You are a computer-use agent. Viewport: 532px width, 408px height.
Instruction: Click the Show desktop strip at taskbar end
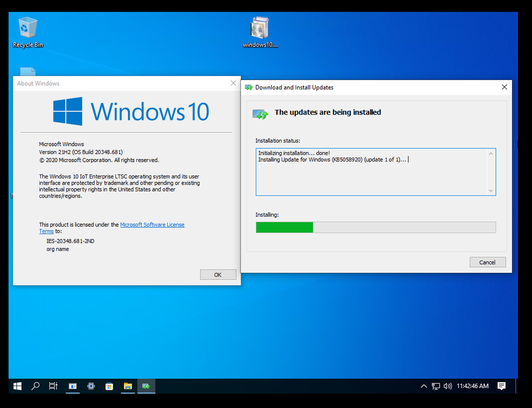point(516,386)
